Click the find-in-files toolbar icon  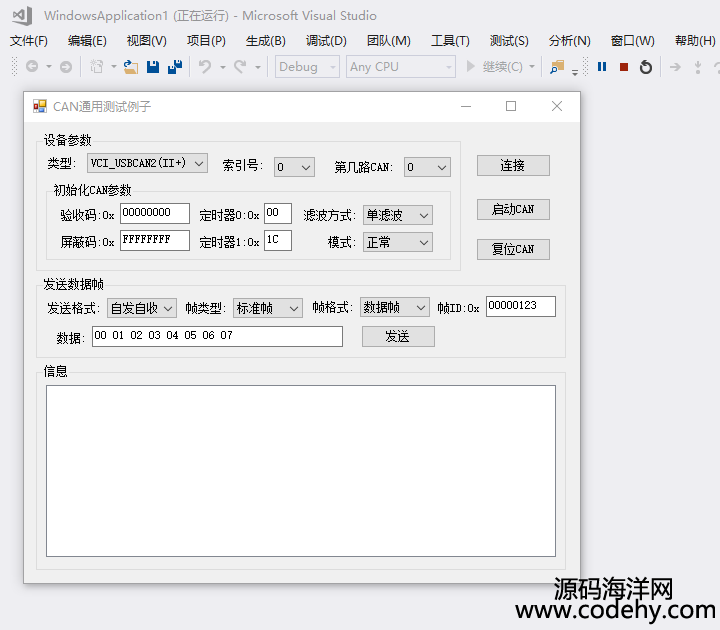click(557, 67)
